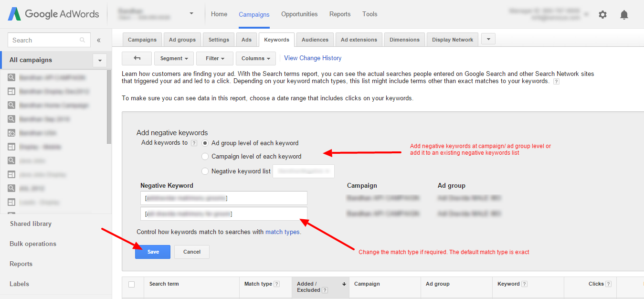This screenshot has height=299, width=644.
Task: Edit the second negative keyword field
Action: click(x=224, y=214)
